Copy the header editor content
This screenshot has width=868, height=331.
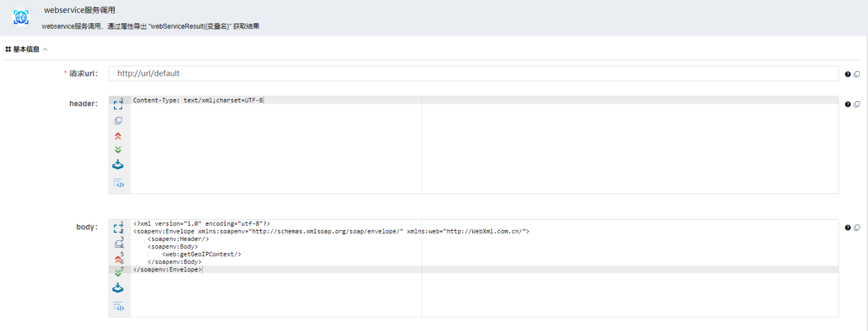(x=118, y=121)
